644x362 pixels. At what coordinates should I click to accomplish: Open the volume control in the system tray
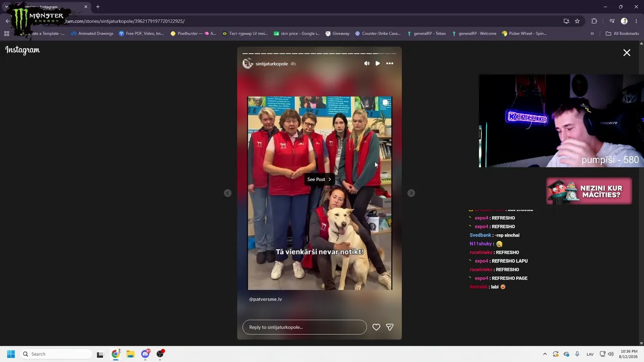click(611, 354)
